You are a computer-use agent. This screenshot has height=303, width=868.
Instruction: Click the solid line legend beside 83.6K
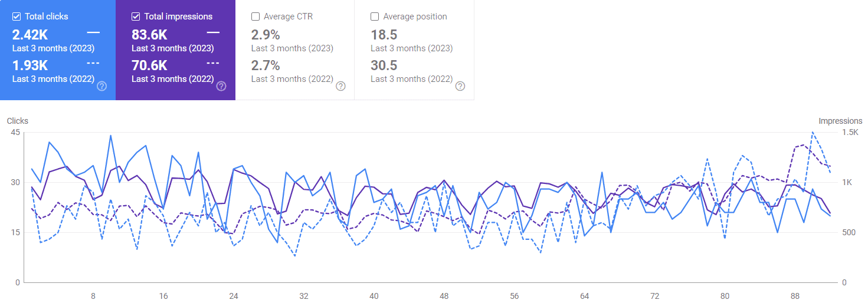(x=213, y=32)
